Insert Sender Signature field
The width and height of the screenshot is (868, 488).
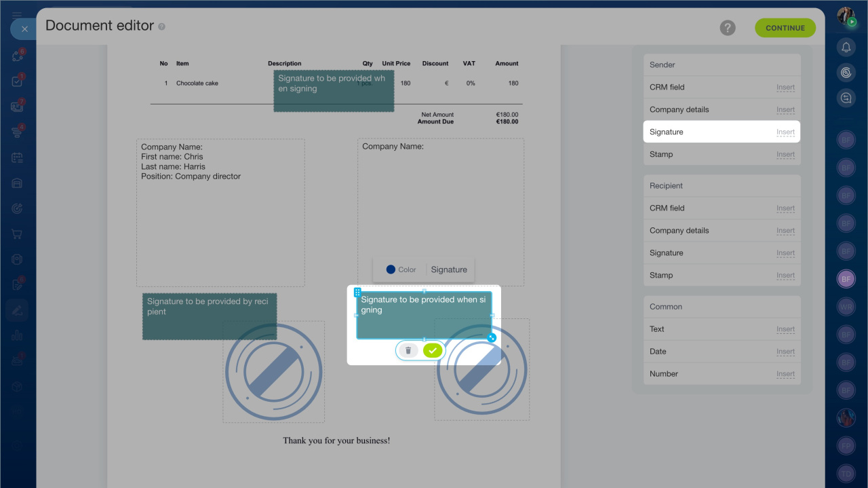tap(785, 132)
